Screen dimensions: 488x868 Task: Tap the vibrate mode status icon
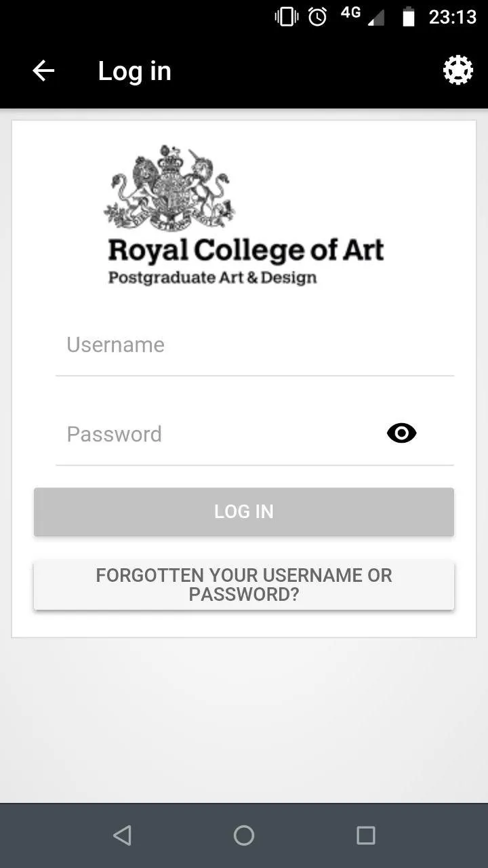[287, 17]
